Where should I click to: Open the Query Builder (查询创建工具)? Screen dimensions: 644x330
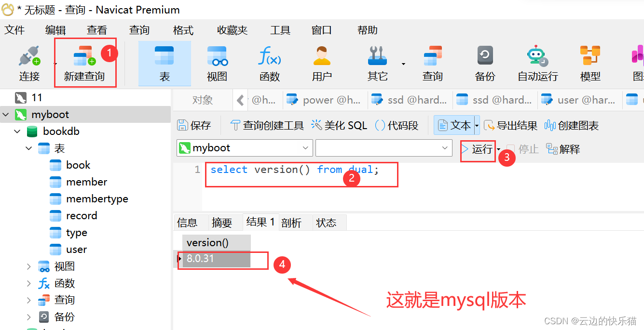tap(267, 126)
